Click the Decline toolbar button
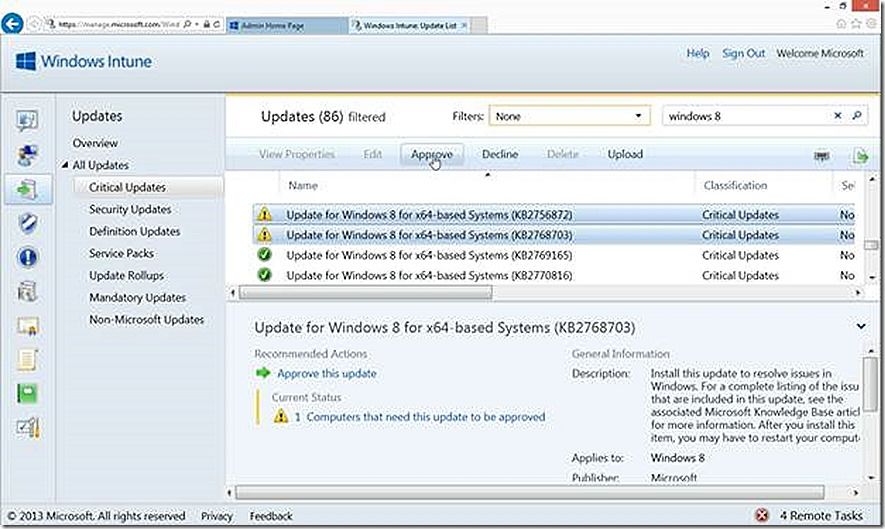 tap(500, 154)
